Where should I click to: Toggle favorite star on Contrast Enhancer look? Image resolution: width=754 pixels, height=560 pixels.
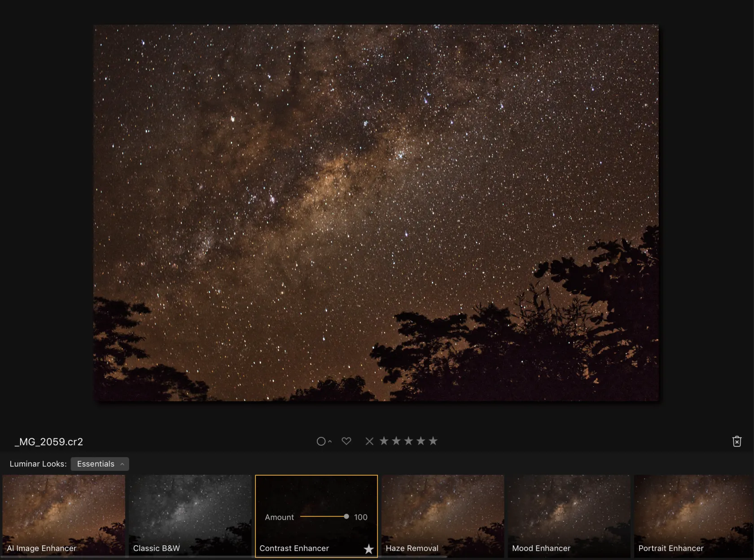[368, 549]
